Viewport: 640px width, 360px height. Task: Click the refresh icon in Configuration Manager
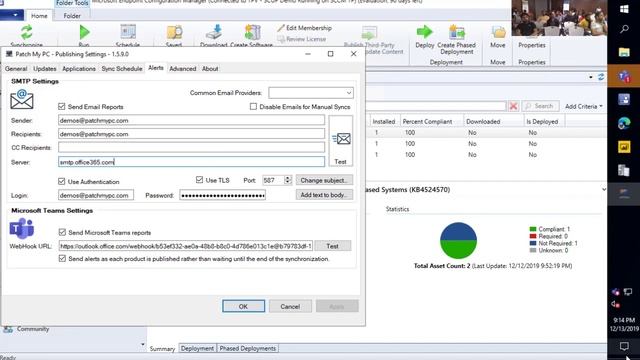pyautogui.click(x=601, y=77)
